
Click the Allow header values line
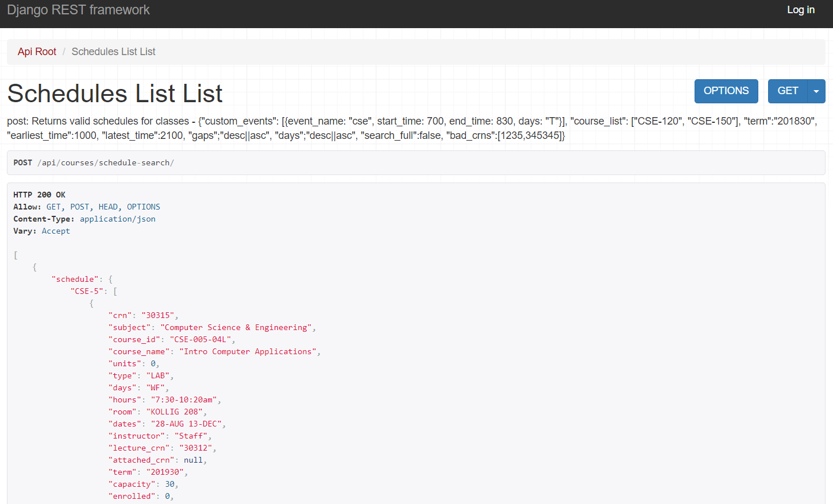click(x=87, y=207)
